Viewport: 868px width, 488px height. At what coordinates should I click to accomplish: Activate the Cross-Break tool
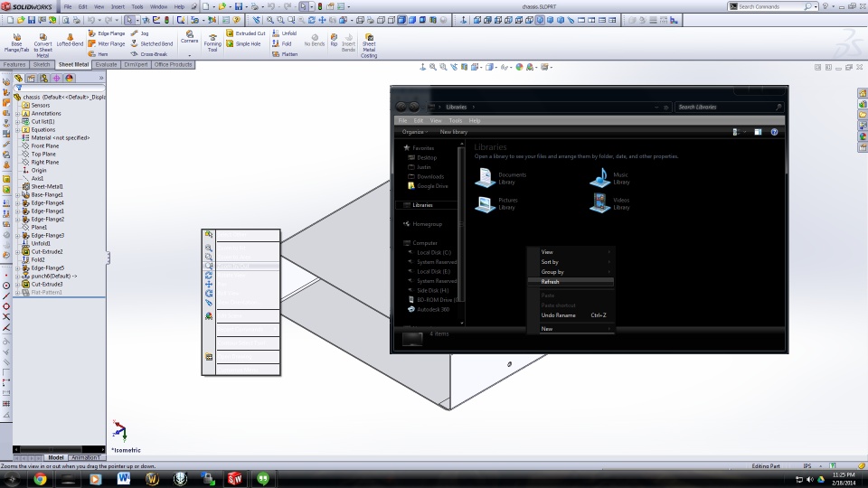(149, 54)
